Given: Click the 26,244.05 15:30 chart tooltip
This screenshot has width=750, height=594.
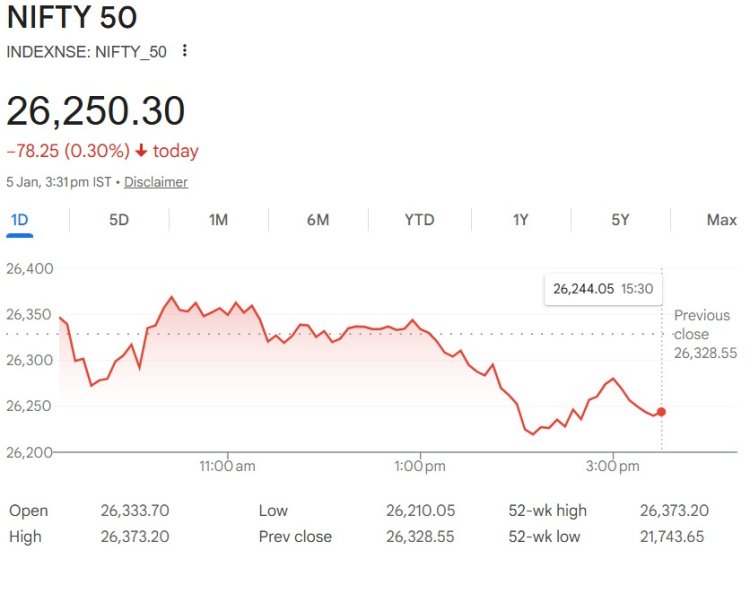Looking at the screenshot, I should pyautogui.click(x=603, y=289).
